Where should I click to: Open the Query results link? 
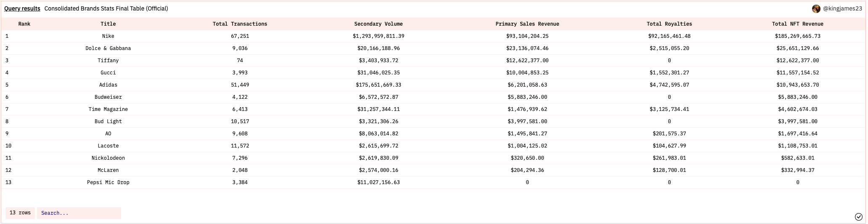22,8
